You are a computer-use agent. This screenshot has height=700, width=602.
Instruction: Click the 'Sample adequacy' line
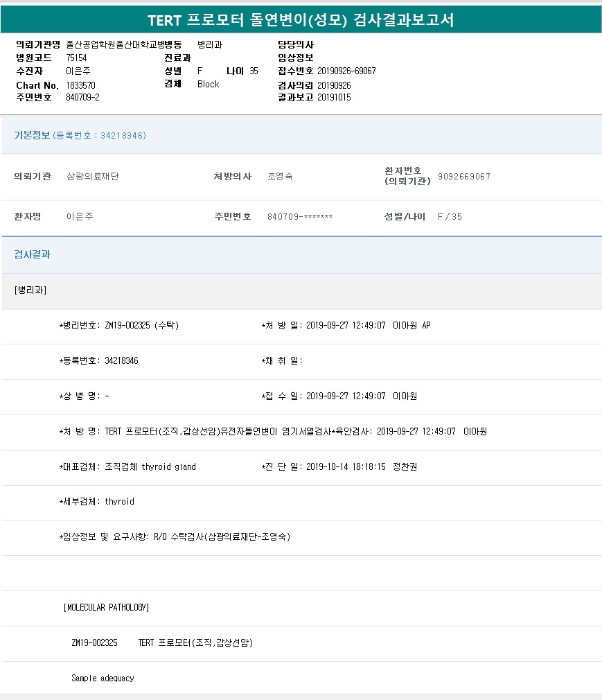point(103,678)
